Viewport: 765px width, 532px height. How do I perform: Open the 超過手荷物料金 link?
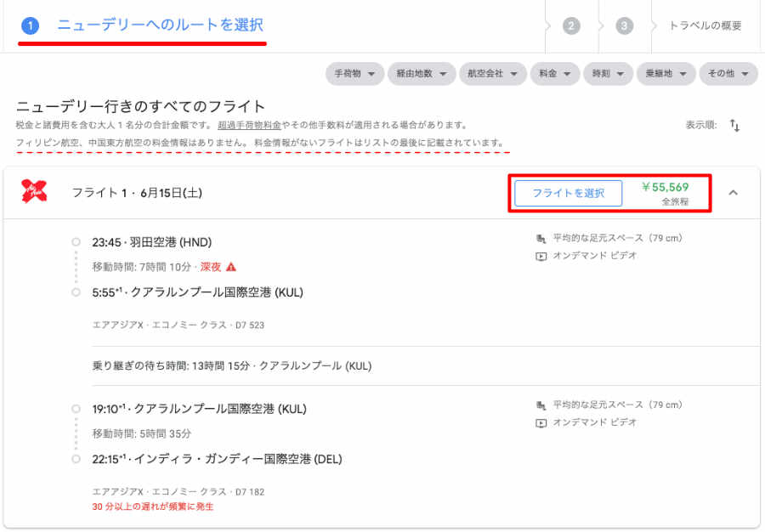pos(249,125)
